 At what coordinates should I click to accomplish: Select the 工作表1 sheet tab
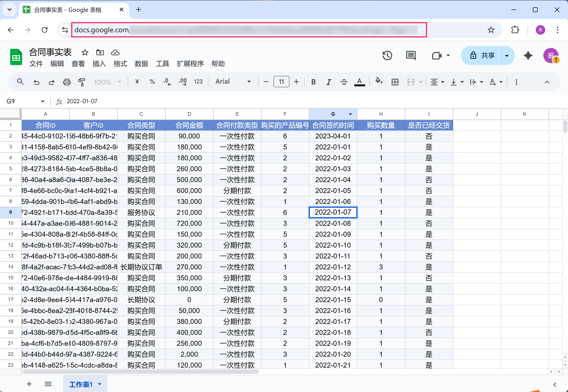click(x=81, y=384)
